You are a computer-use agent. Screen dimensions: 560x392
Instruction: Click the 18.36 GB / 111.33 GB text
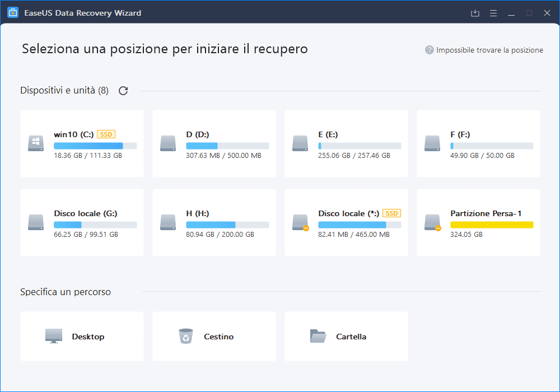click(x=88, y=156)
